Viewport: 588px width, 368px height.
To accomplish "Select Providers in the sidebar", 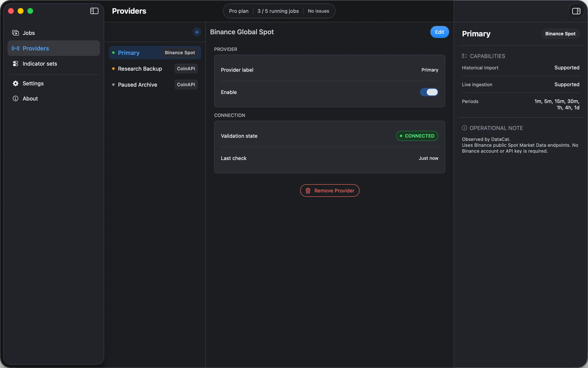I will [x=54, y=48].
